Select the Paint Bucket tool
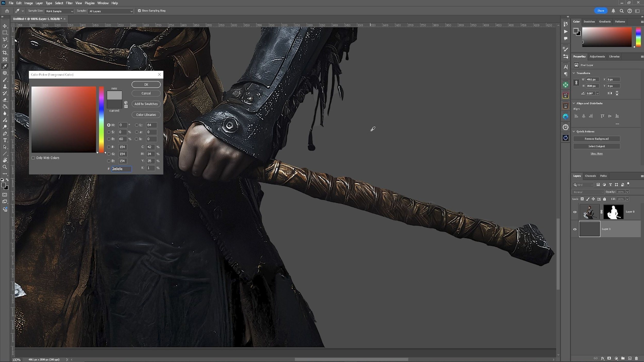Screen dimensions: 644x362 click(5, 107)
